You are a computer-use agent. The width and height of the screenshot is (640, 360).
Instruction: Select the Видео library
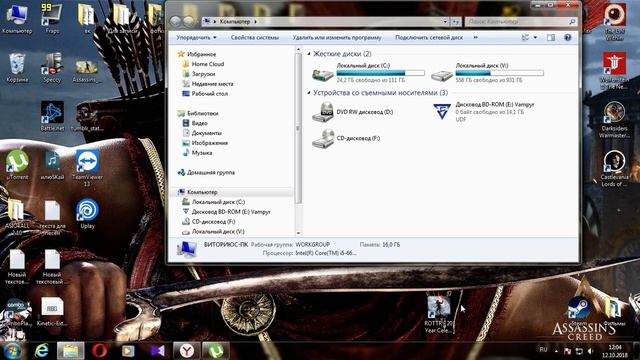click(x=200, y=123)
